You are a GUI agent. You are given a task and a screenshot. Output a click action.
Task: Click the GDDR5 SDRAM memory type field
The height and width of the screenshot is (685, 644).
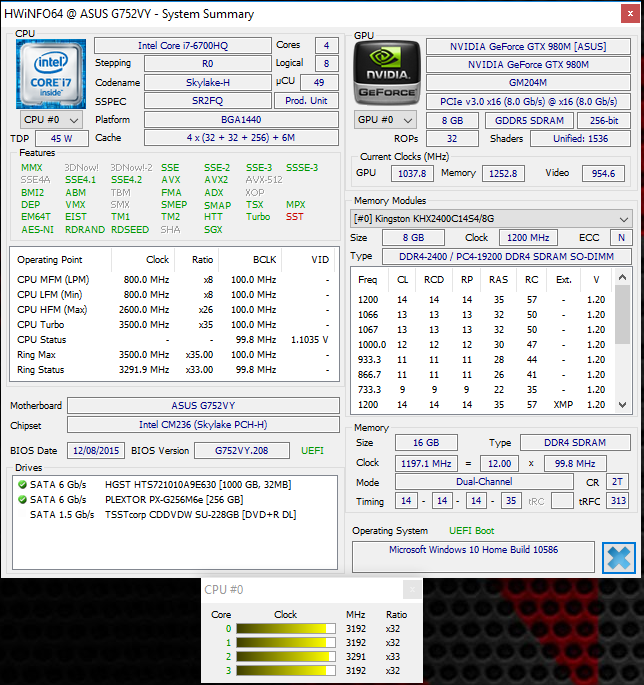pyautogui.click(x=530, y=121)
